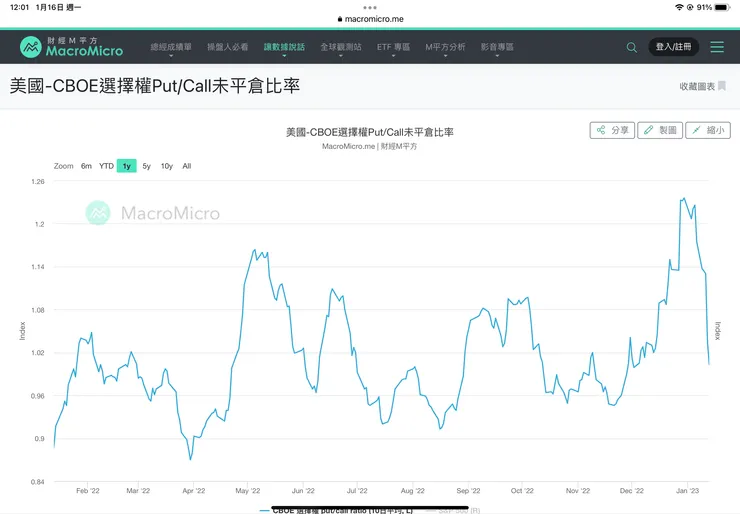Click the Aug '22 axis label
Image resolution: width=740 pixels, height=514 pixels.
(x=412, y=491)
